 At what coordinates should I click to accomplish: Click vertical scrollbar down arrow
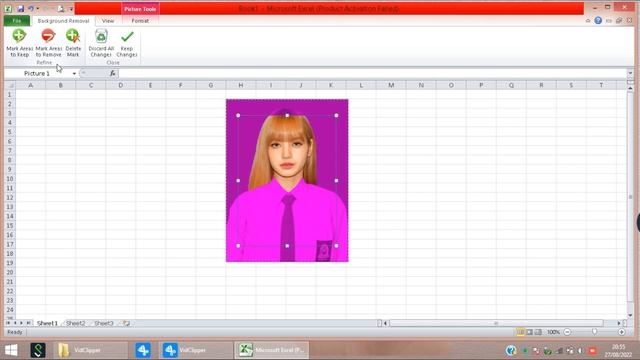click(x=630, y=315)
